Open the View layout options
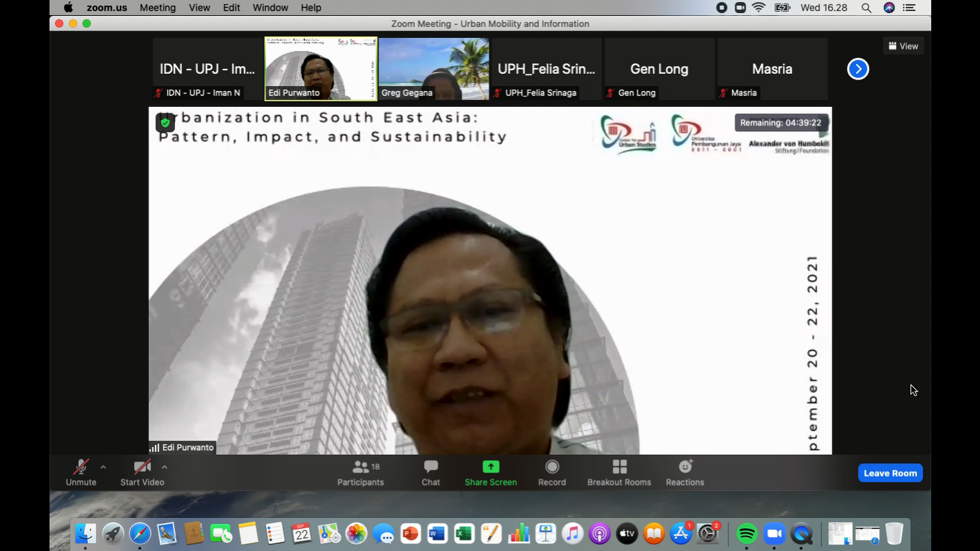 pos(903,46)
